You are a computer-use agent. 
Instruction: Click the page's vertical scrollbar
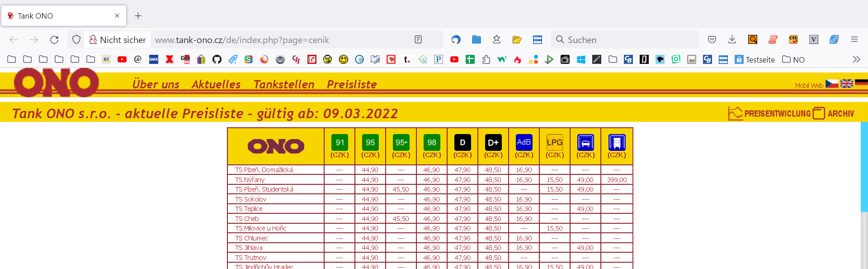click(864, 168)
